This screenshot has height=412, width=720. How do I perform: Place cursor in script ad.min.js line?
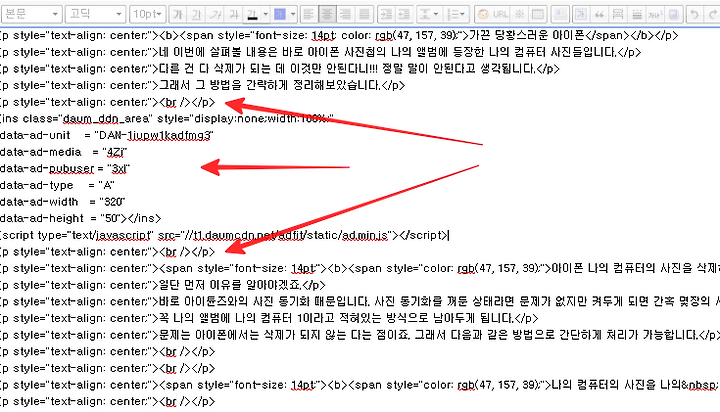click(225, 235)
